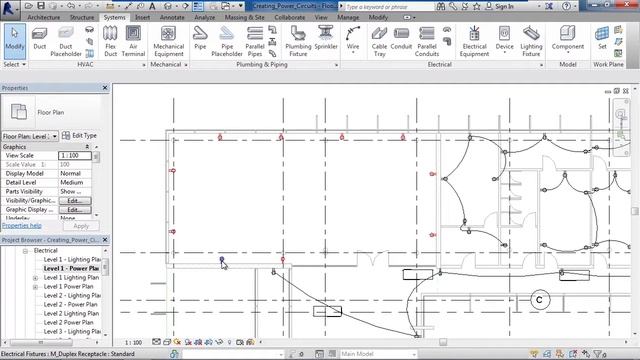Start drawing a Pipe
The height and width of the screenshot is (360, 640).
tap(200, 39)
